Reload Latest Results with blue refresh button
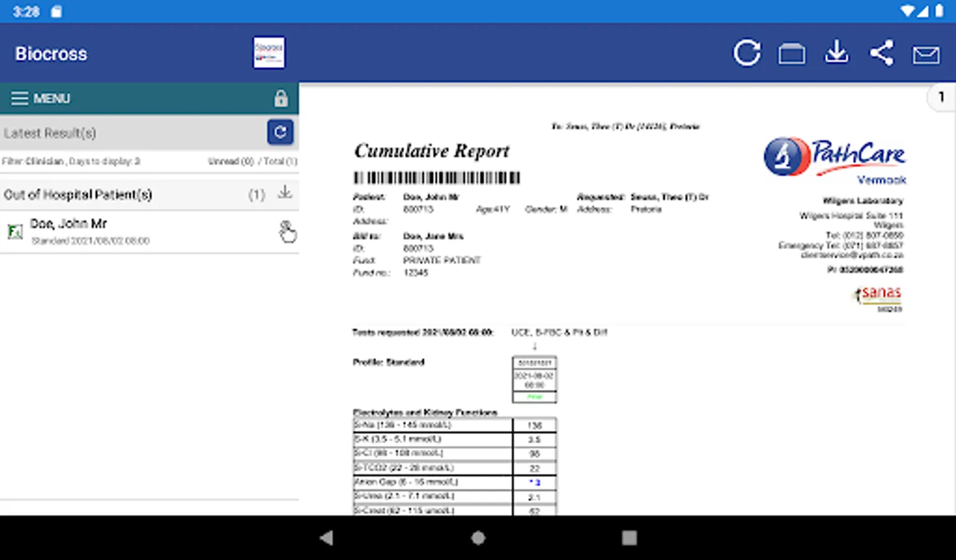Viewport: 956px width, 560px height. click(280, 132)
